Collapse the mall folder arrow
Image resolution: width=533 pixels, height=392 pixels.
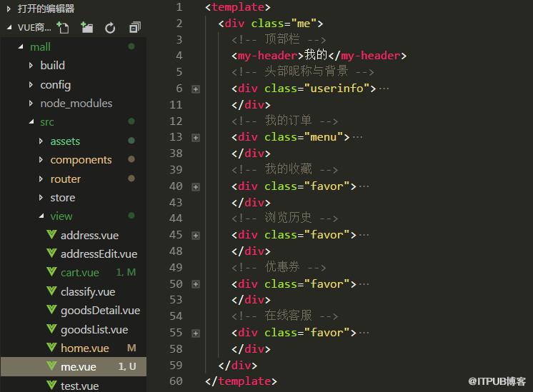(x=21, y=46)
